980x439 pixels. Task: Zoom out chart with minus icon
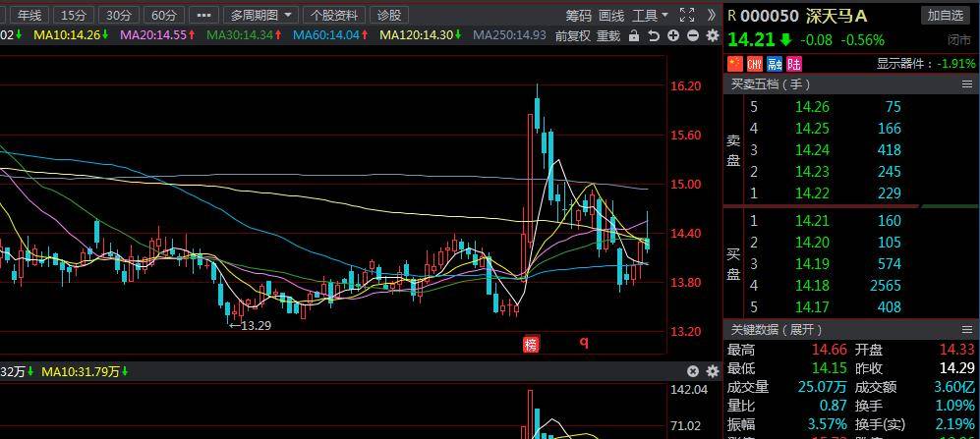click(x=693, y=35)
